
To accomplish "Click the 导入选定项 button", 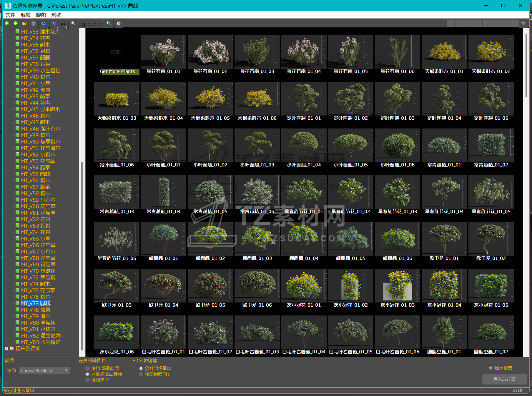I will (x=504, y=379).
